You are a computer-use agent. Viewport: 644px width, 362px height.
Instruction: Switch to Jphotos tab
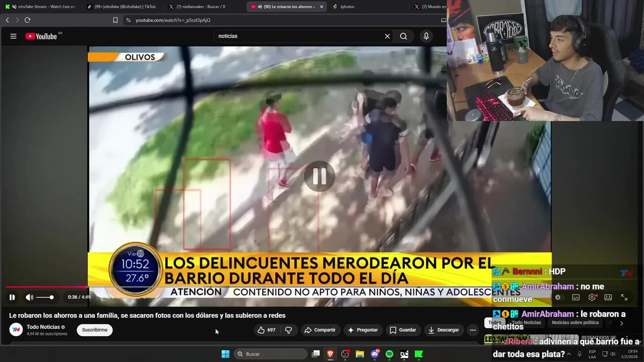367,7
